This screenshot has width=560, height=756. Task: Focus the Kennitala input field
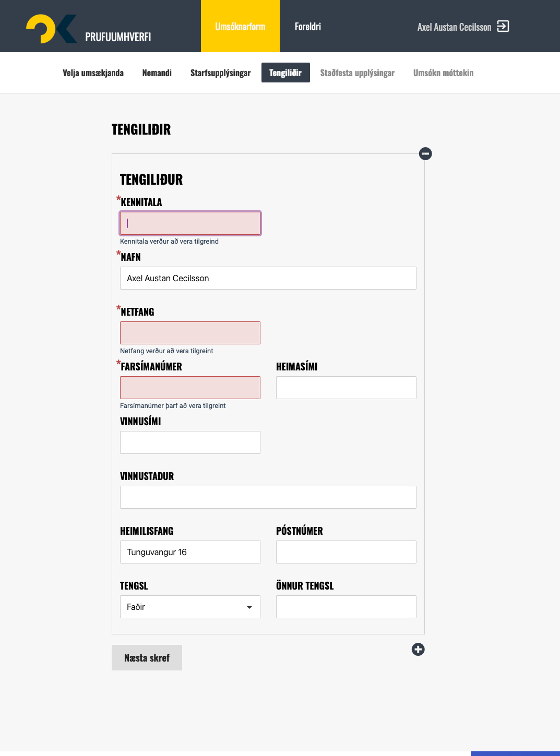click(x=190, y=223)
